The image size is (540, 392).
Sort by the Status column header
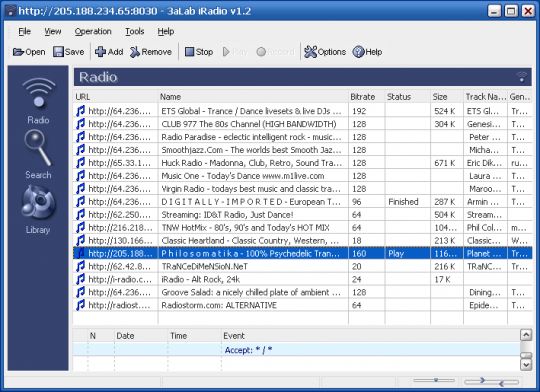407,97
